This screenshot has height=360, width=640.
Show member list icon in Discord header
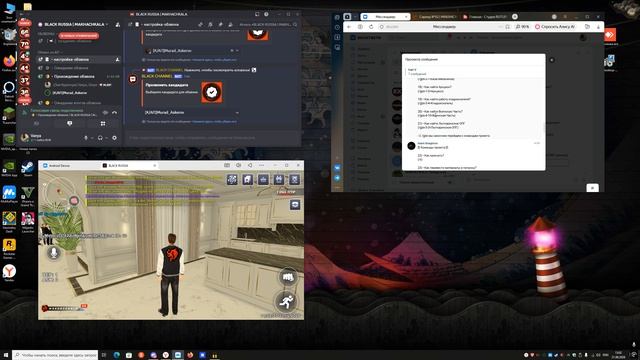pyautogui.click(x=231, y=24)
